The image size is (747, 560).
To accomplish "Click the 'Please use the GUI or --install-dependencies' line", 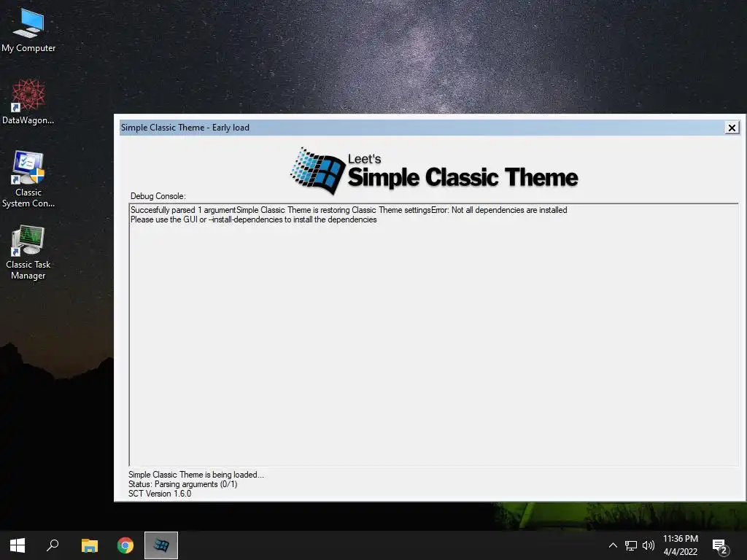I will [x=253, y=219].
